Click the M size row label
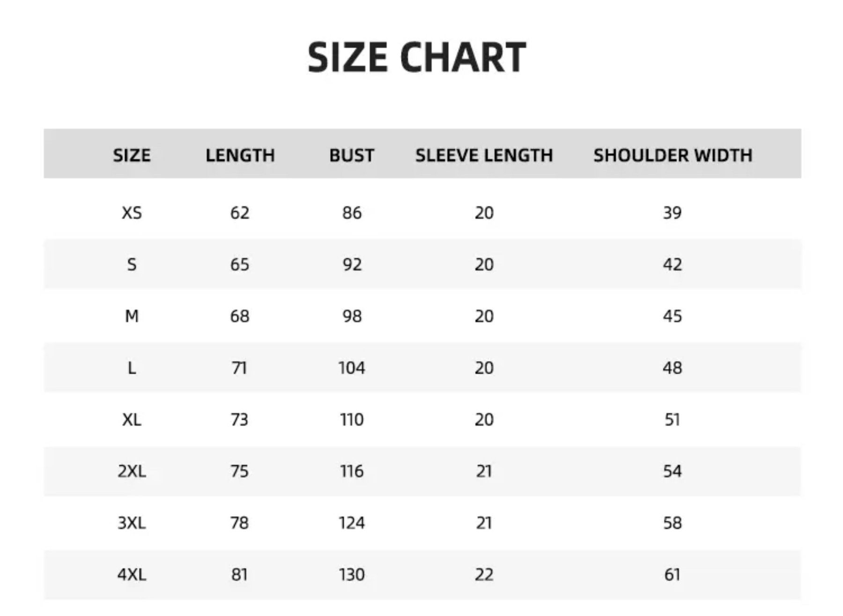The height and width of the screenshot is (616, 843). point(132,316)
